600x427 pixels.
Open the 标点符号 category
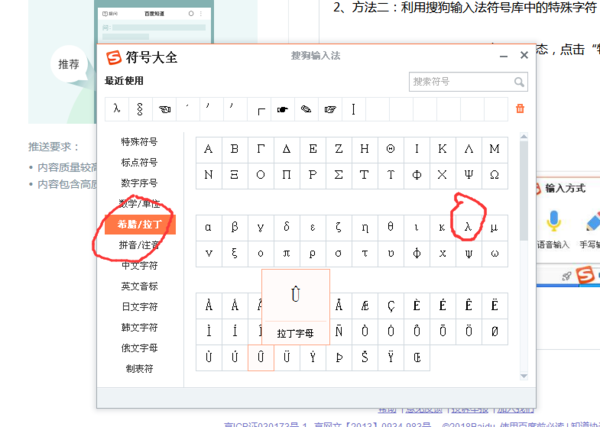coord(139,162)
